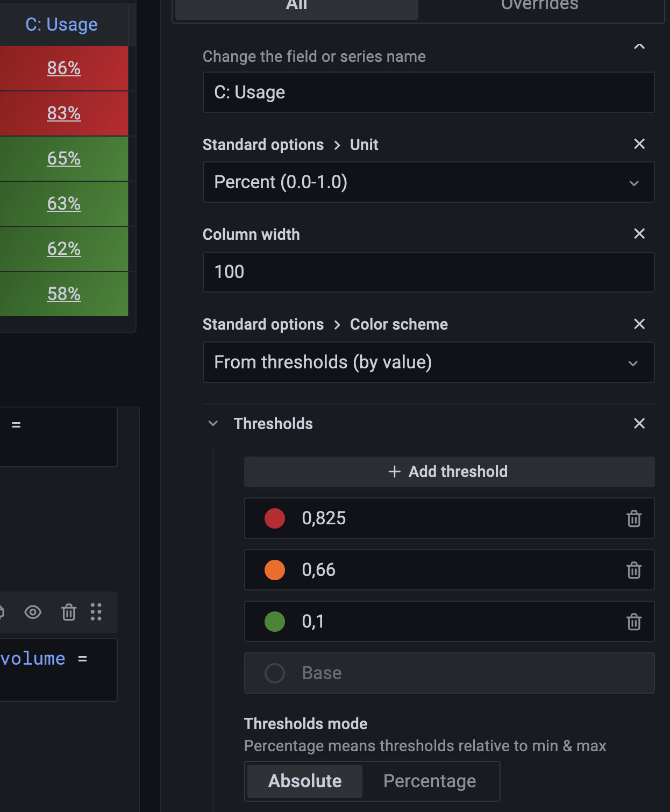Edit the C: Usage field name input

point(428,92)
